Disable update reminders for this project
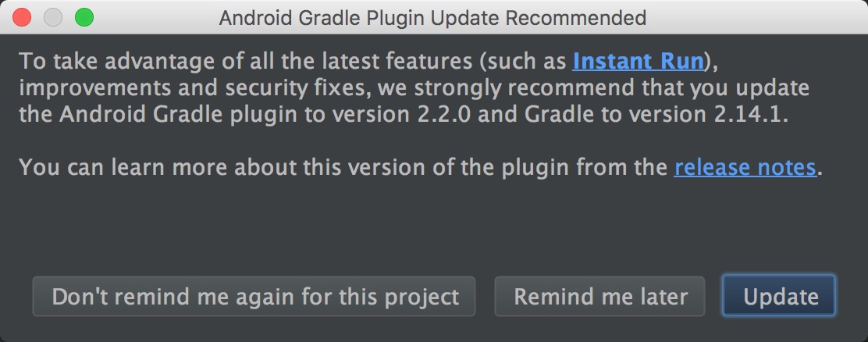Viewport: 868px width, 342px height. pyautogui.click(x=254, y=297)
